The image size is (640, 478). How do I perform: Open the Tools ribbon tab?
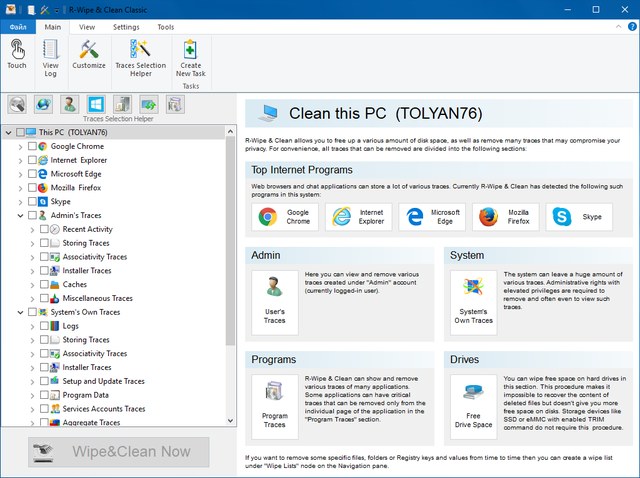[x=165, y=27]
